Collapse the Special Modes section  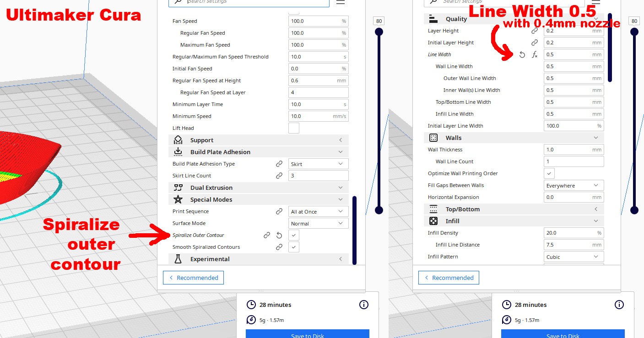coord(259,199)
